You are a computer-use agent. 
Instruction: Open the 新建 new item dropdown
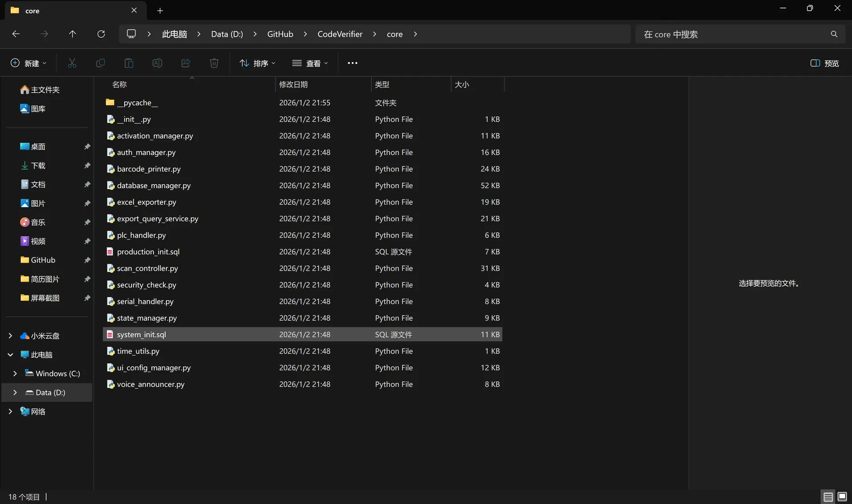28,63
